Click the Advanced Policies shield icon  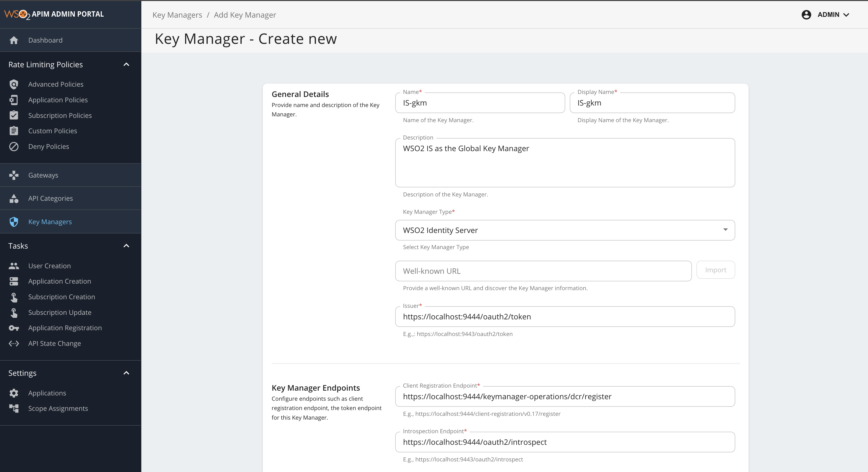pos(14,84)
